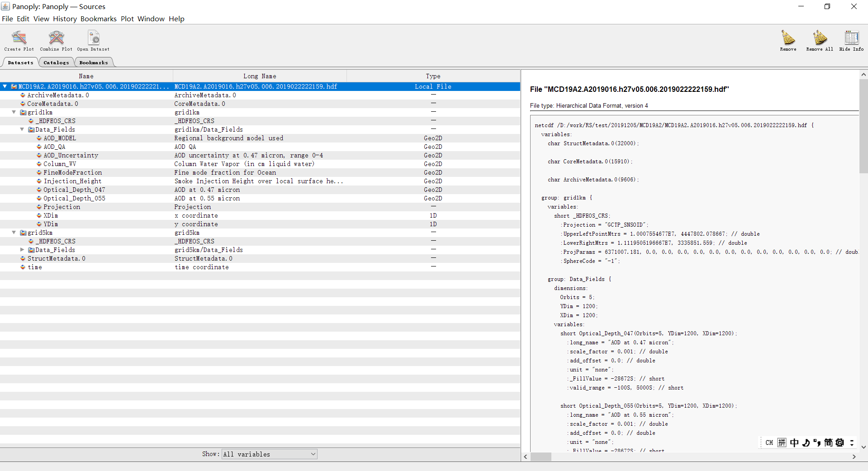Click the pinyin input icon in IME bar
The image size is (868, 471).
tap(782, 442)
